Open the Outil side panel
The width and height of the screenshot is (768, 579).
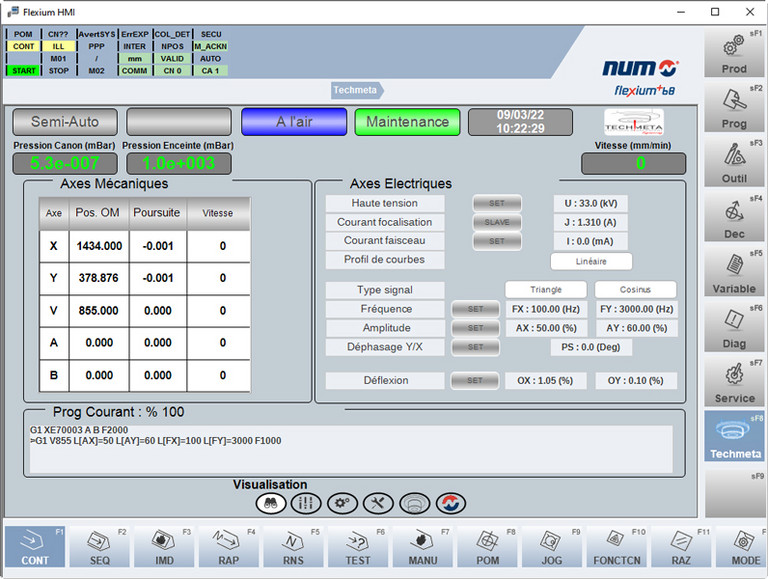point(734,164)
